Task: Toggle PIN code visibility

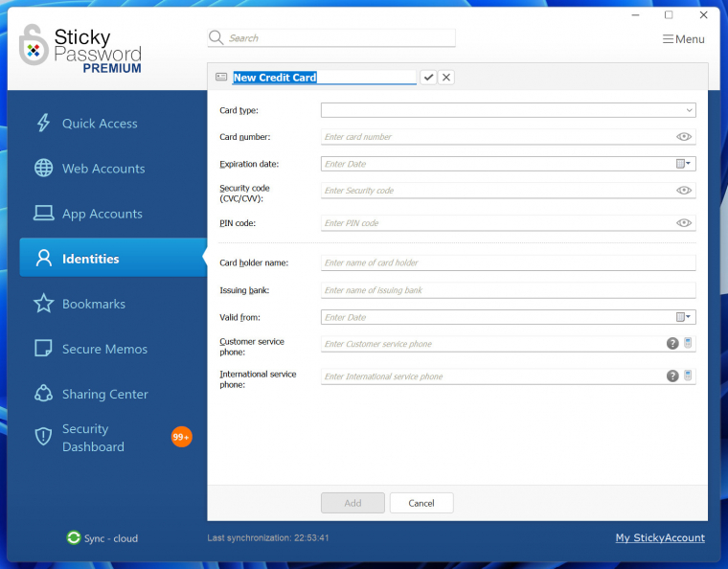Action: 683,223
